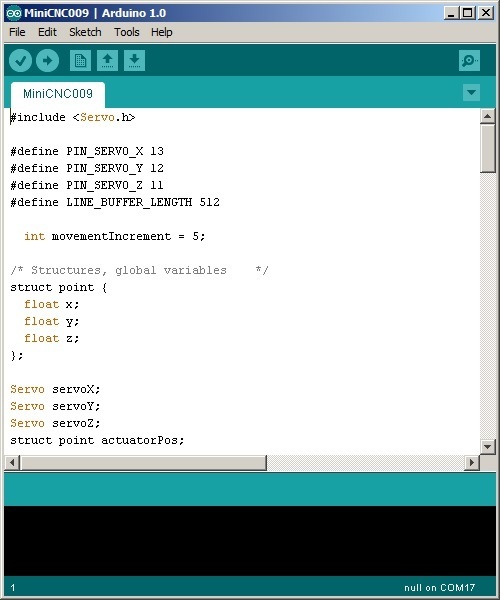Expand the tab options dropdown arrow

(471, 93)
